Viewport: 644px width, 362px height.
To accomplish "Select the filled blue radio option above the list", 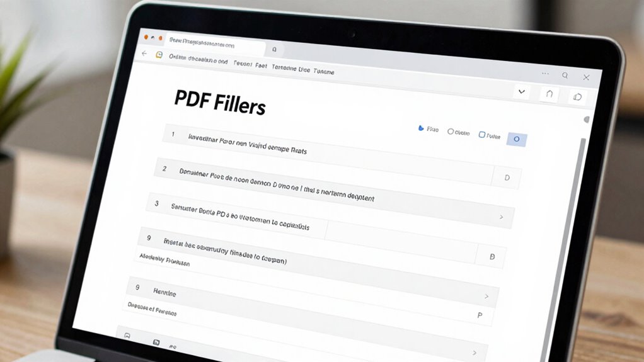I will tap(421, 128).
